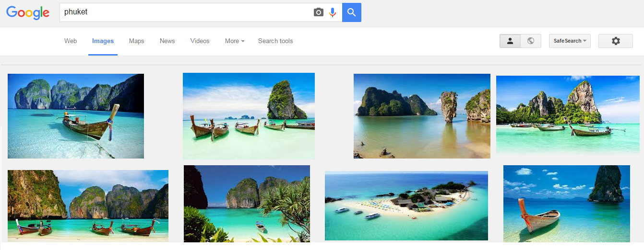Go to the News tab
The height and width of the screenshot is (250, 644).
coord(167,41)
